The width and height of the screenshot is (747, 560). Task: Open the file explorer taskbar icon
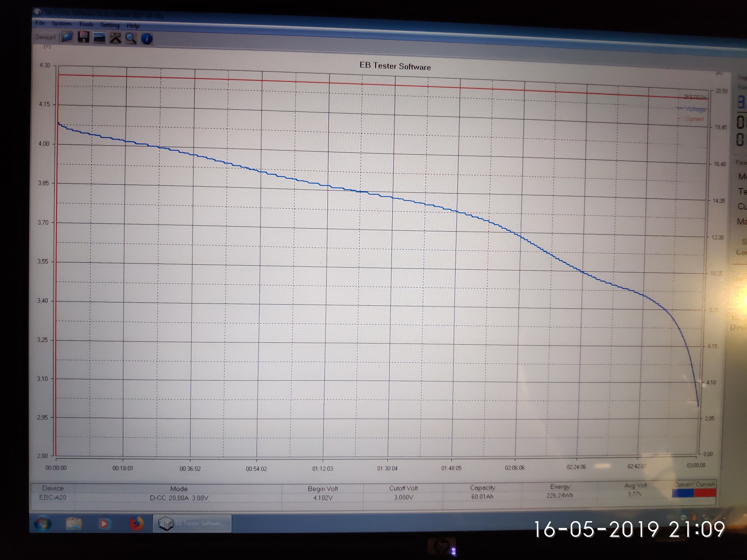click(74, 524)
